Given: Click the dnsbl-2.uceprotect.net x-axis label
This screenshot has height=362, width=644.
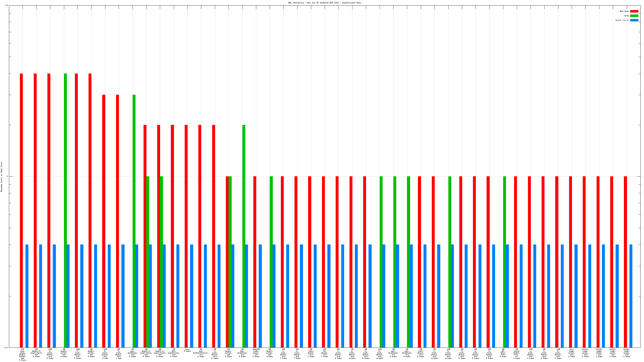Looking at the screenshot, I should pos(160,353).
